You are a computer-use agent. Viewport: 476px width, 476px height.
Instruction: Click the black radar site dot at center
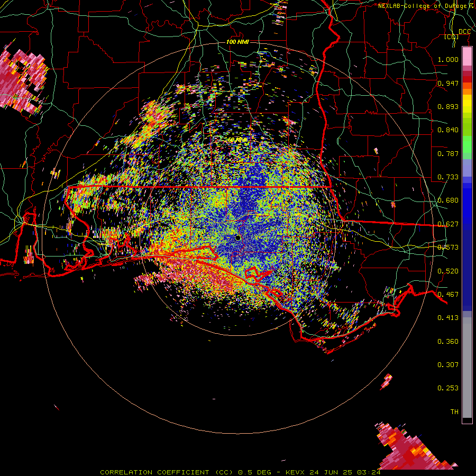pos(238,237)
